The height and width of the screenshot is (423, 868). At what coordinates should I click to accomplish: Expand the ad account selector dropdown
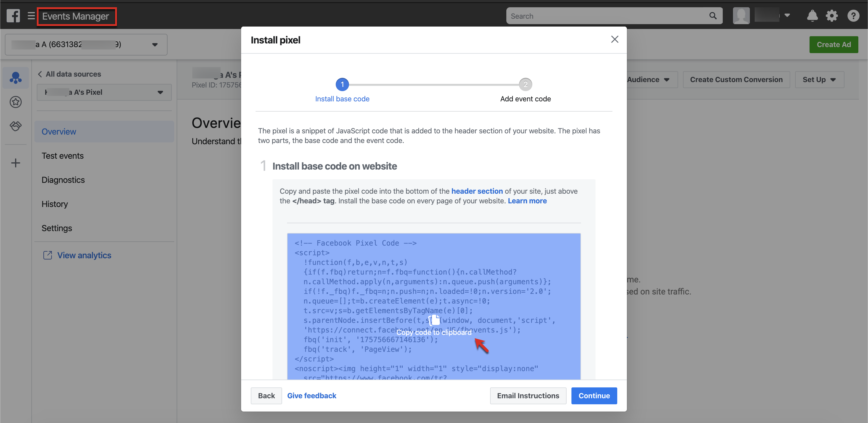tap(86, 45)
